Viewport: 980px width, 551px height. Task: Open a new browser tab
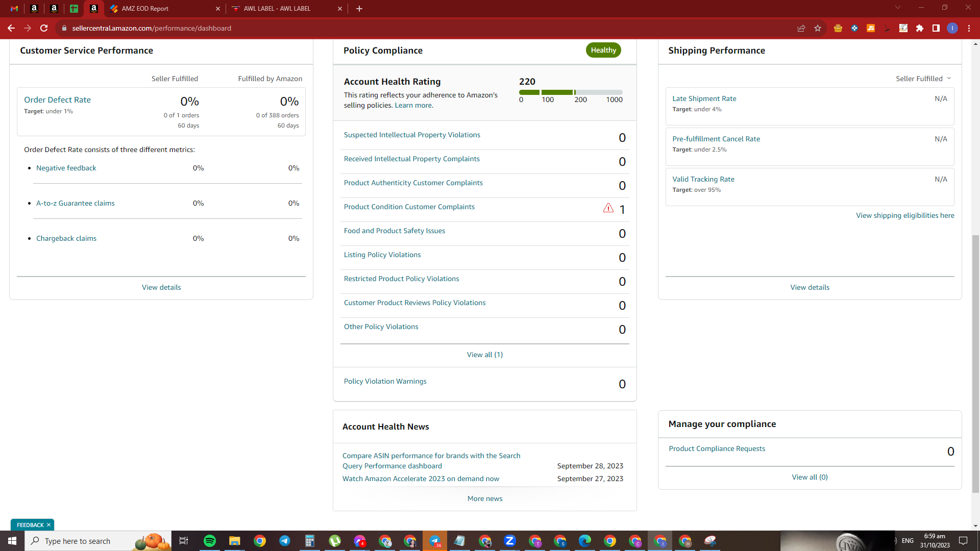[359, 9]
